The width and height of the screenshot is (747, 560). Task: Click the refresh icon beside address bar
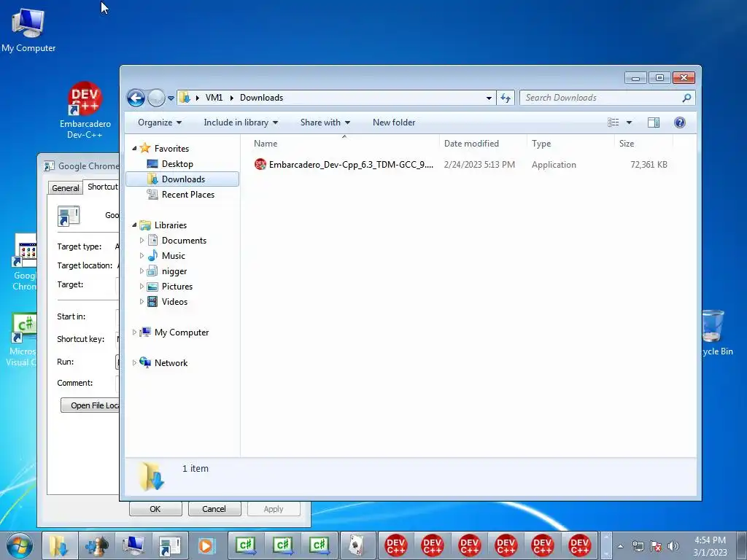coord(506,98)
